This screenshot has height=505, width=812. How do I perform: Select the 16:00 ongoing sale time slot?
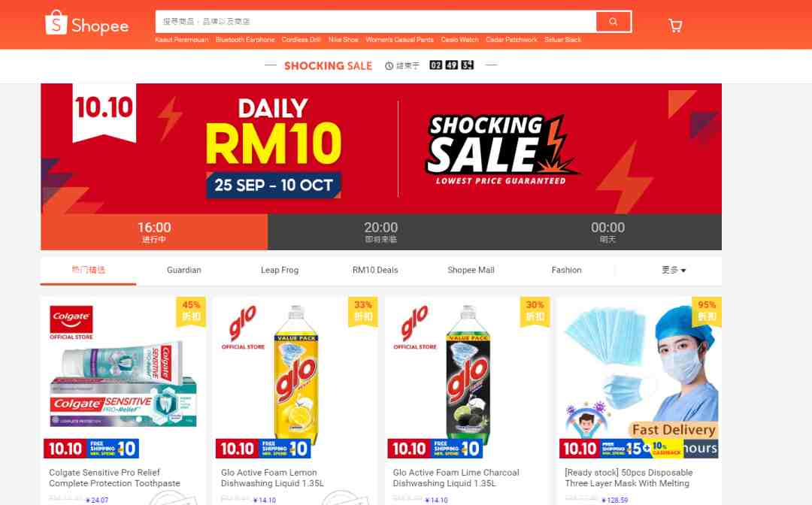click(x=154, y=231)
